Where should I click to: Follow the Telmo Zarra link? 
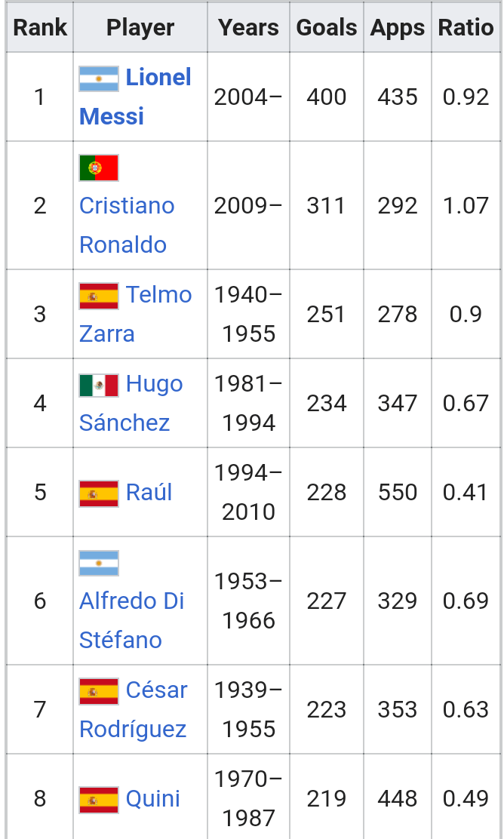[x=135, y=314]
